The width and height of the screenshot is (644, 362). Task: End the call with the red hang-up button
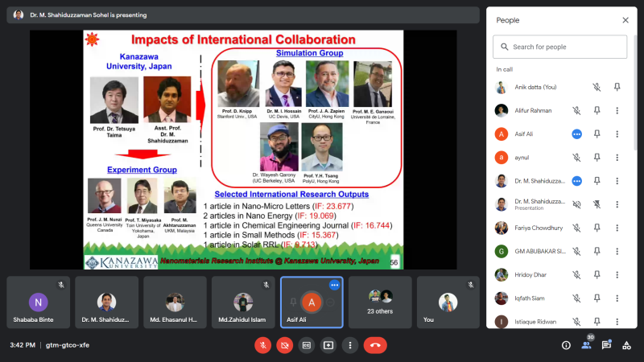(x=375, y=345)
